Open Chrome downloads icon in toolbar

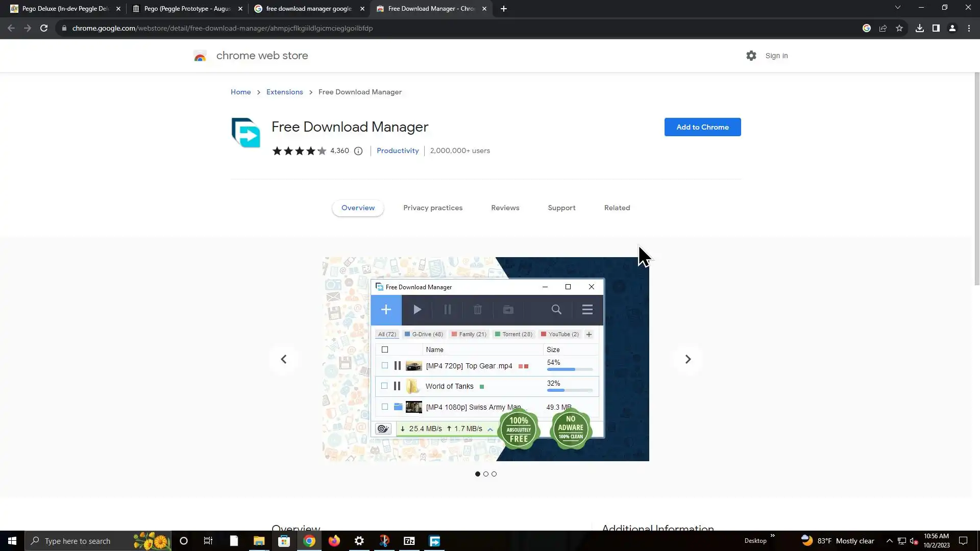pos(919,28)
